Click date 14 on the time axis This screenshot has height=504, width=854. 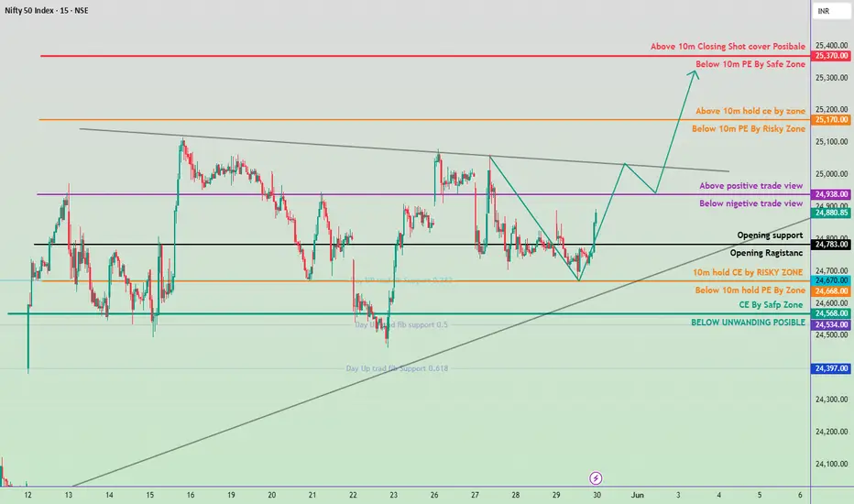coord(109,495)
